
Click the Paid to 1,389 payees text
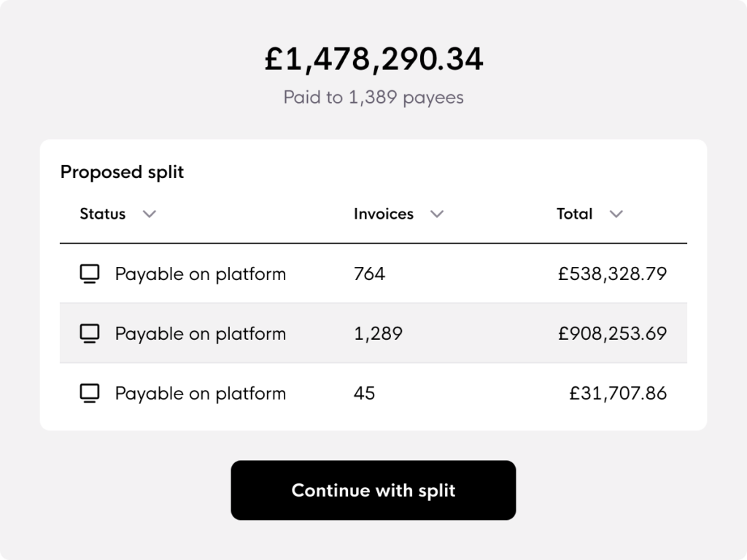373,97
